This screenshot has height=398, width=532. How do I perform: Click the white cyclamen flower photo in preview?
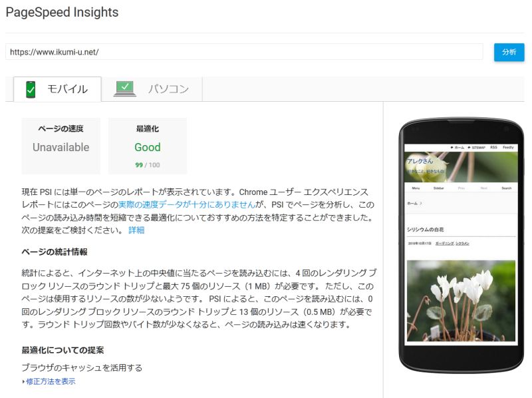[461, 301]
